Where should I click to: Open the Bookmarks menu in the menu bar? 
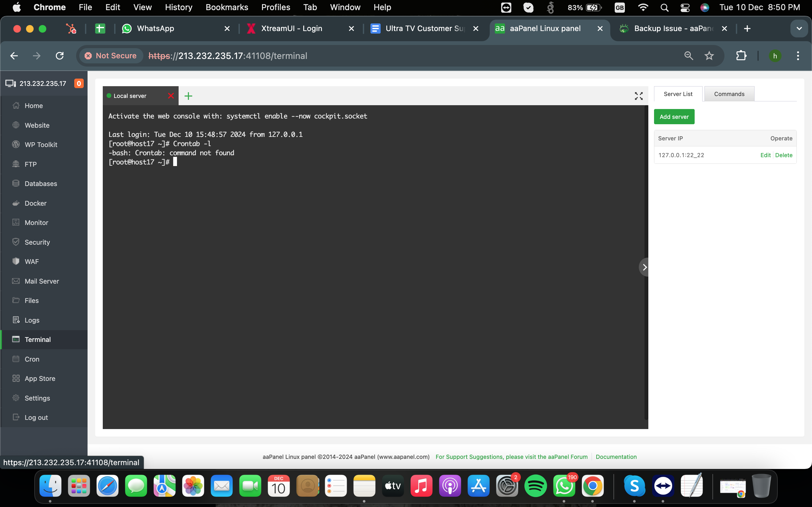tap(226, 7)
